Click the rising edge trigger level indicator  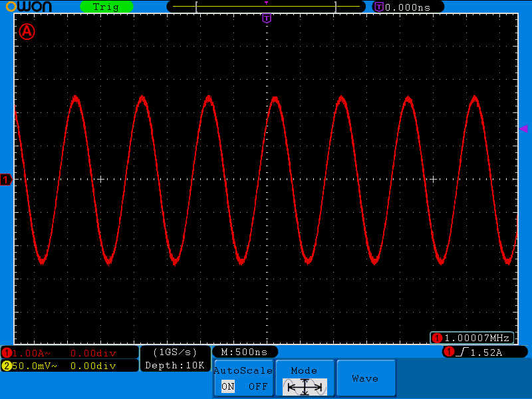click(x=485, y=352)
